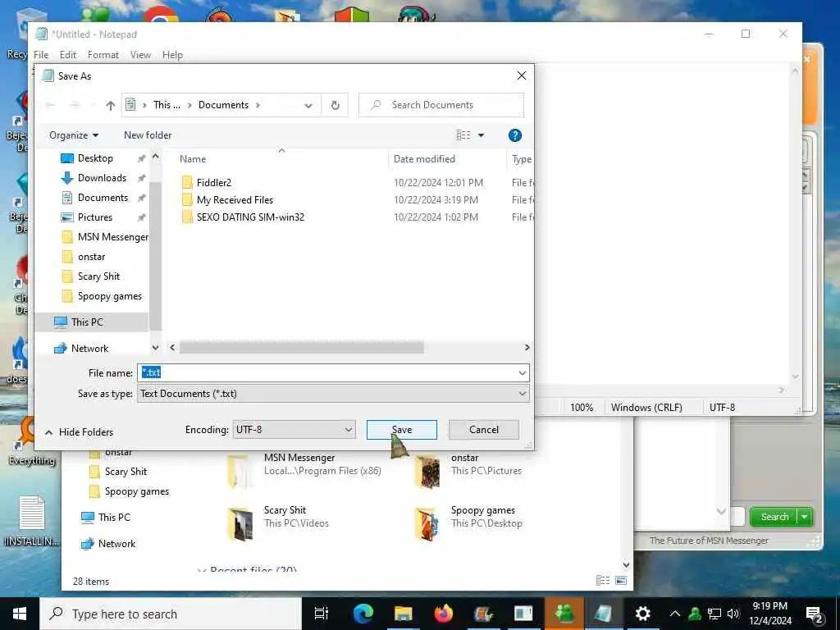Viewport: 840px width, 630px height.
Task: Select the SEXO DATING SIM-win32 folder
Action: pyautogui.click(x=250, y=217)
